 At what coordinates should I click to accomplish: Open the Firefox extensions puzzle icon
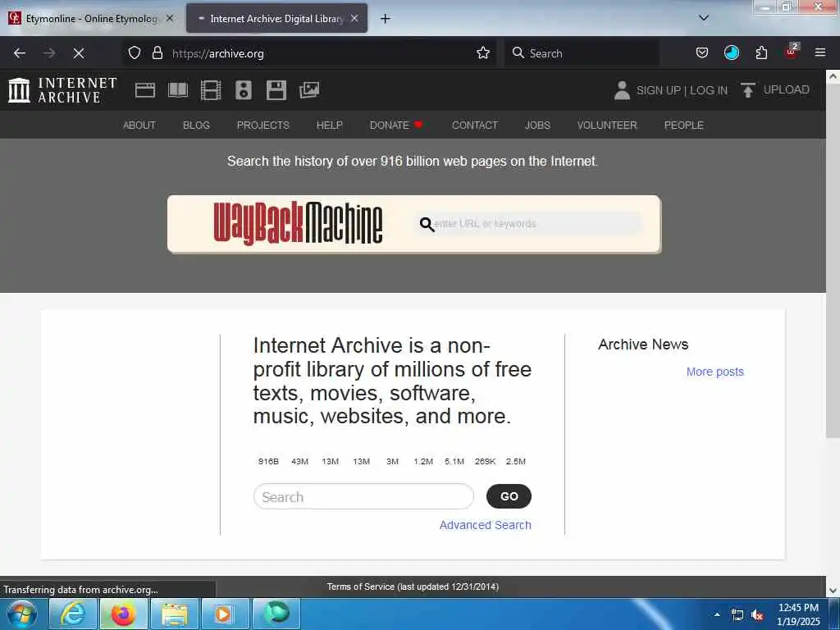tap(761, 53)
